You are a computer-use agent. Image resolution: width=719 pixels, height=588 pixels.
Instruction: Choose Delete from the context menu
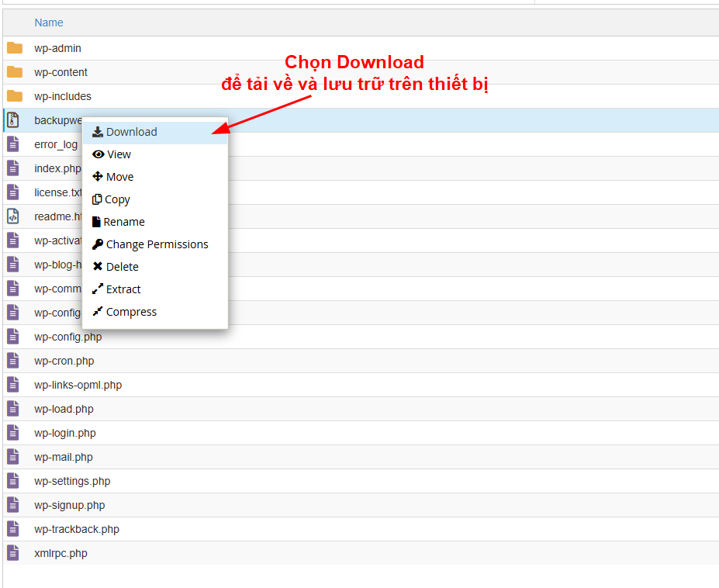coord(155,267)
